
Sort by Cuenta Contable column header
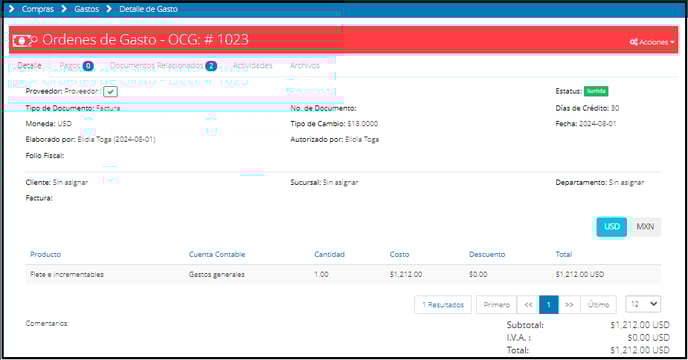coord(217,254)
